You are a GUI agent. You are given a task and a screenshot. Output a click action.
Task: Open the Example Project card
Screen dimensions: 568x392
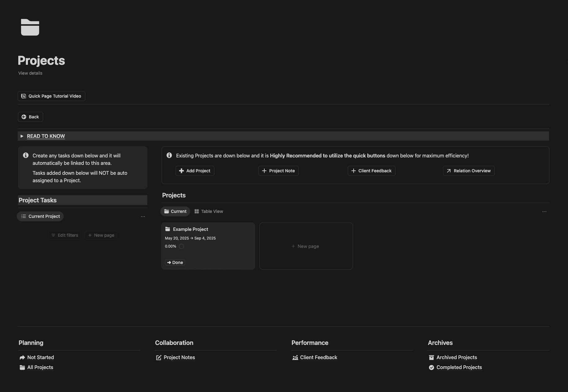(x=208, y=246)
